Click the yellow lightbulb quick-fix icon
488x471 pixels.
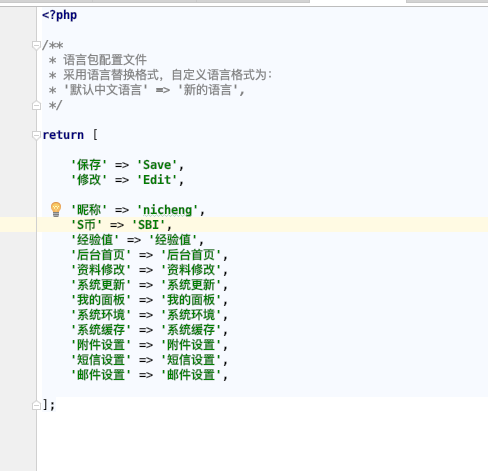tap(56, 210)
